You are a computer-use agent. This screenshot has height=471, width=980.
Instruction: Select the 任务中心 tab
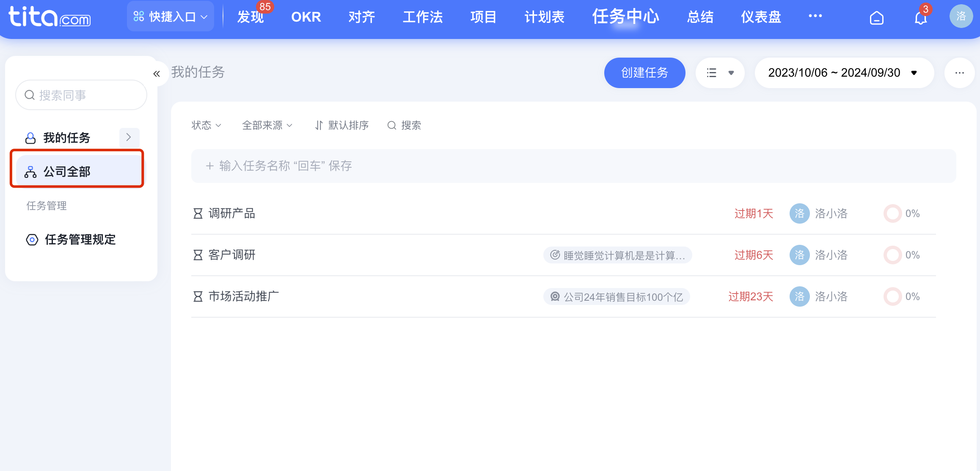pyautogui.click(x=625, y=17)
